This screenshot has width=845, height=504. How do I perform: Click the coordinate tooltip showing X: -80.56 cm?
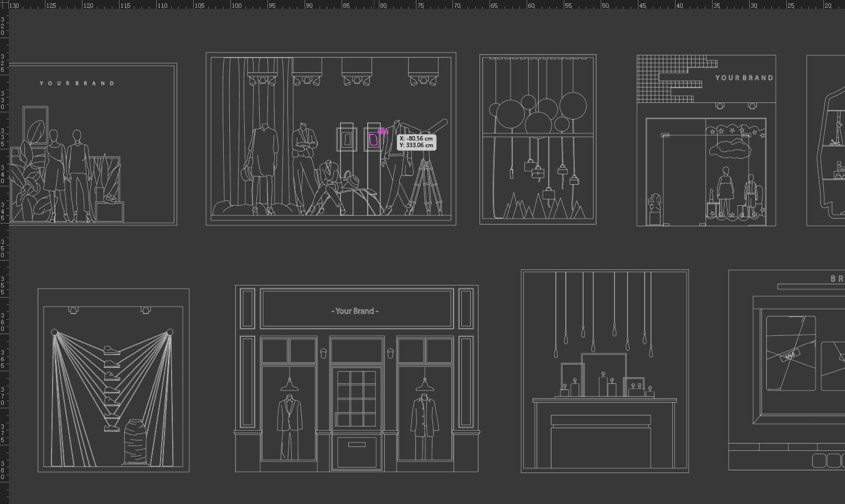point(416,142)
